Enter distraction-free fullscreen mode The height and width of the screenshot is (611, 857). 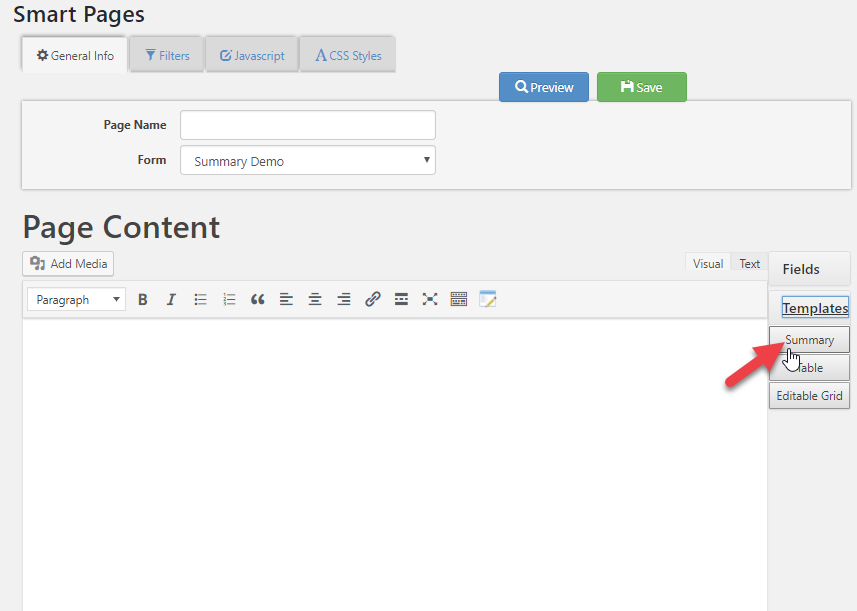tap(430, 299)
